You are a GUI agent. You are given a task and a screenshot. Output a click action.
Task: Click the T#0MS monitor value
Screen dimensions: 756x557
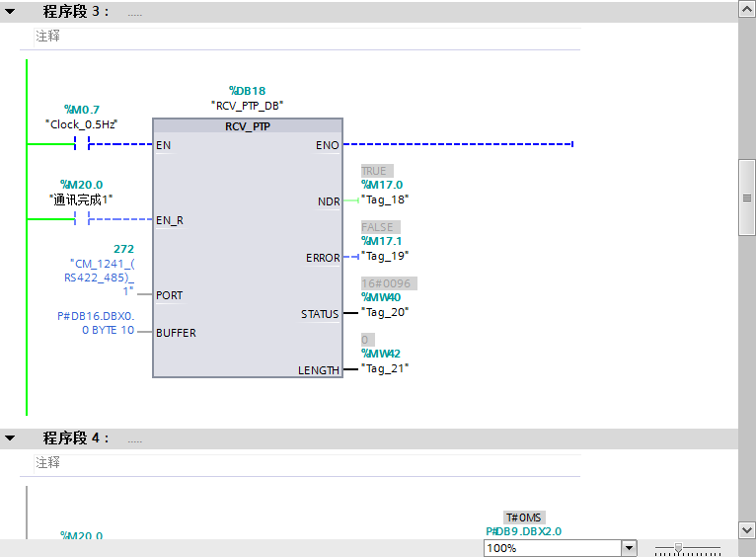524,517
